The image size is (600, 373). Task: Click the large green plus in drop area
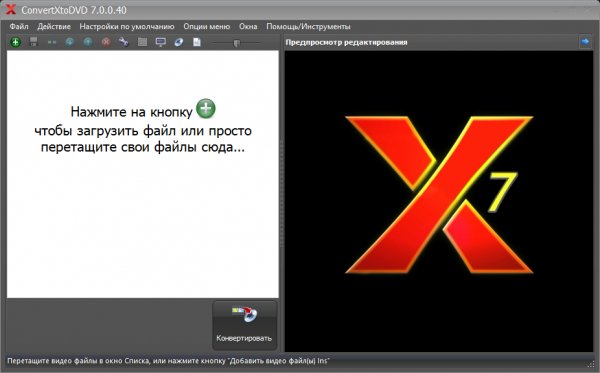click(206, 109)
